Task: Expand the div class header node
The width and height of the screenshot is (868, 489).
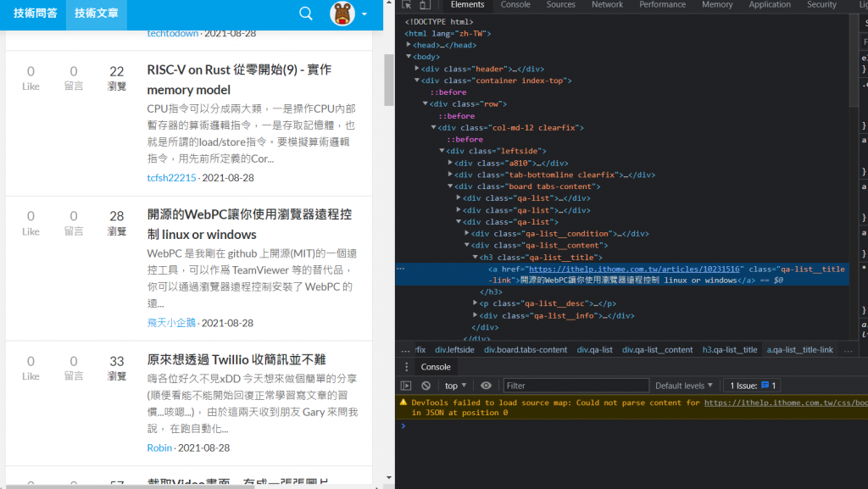Action: click(417, 69)
